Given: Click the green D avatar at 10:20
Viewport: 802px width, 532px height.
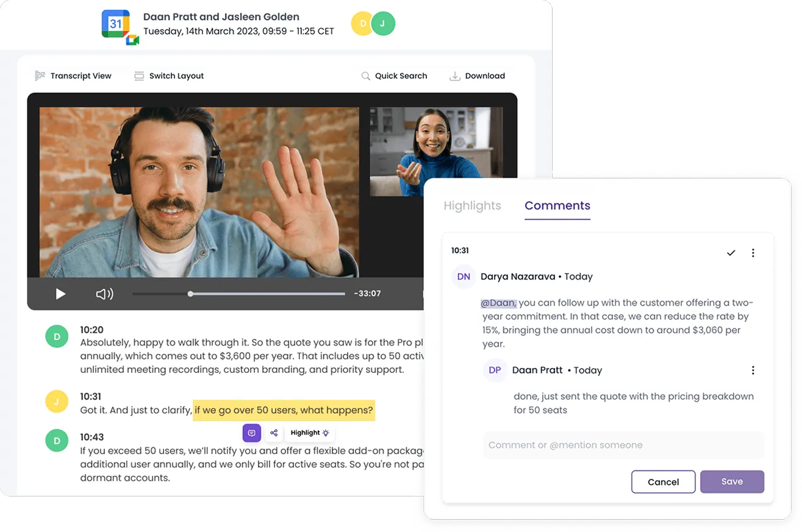Looking at the screenshot, I should tap(57, 336).
